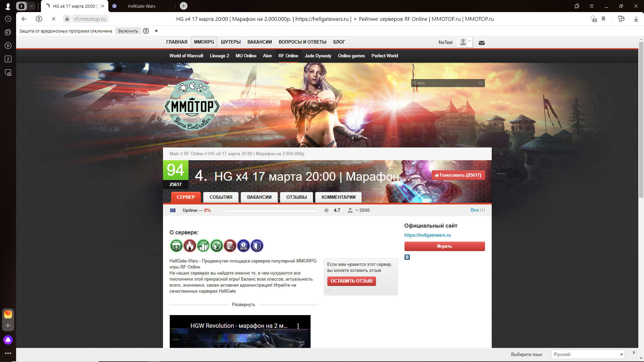Open sidebar more options dots
This screenshot has height=362, width=644.
click(x=8, y=353)
